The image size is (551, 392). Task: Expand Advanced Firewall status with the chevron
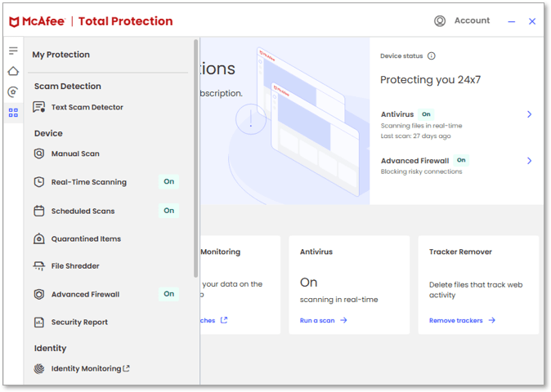529,161
